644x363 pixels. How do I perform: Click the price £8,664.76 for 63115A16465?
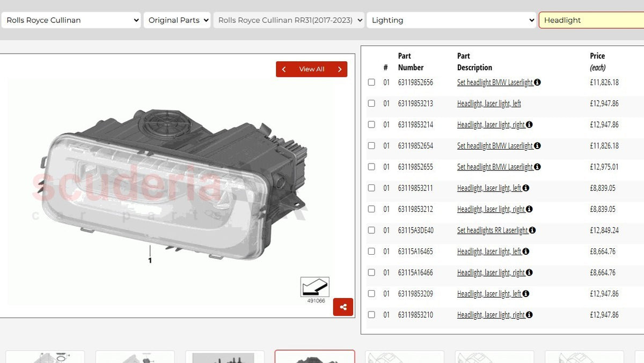click(603, 251)
